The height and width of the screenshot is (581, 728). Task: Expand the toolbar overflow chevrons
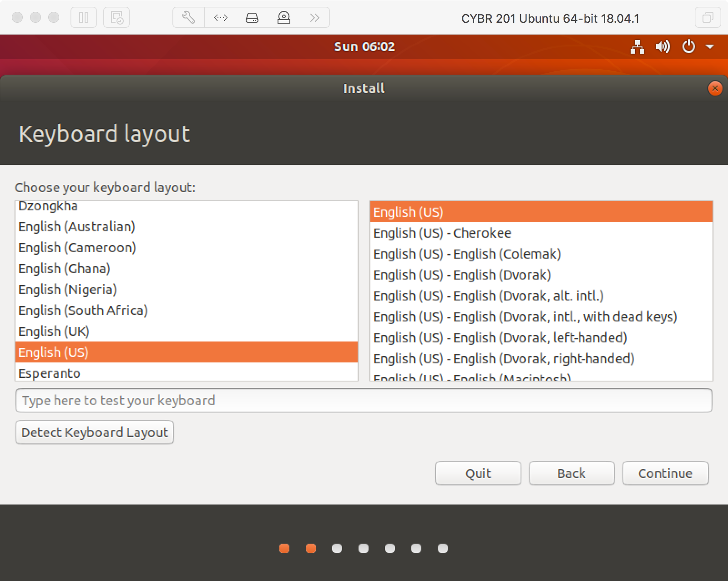[x=314, y=18]
